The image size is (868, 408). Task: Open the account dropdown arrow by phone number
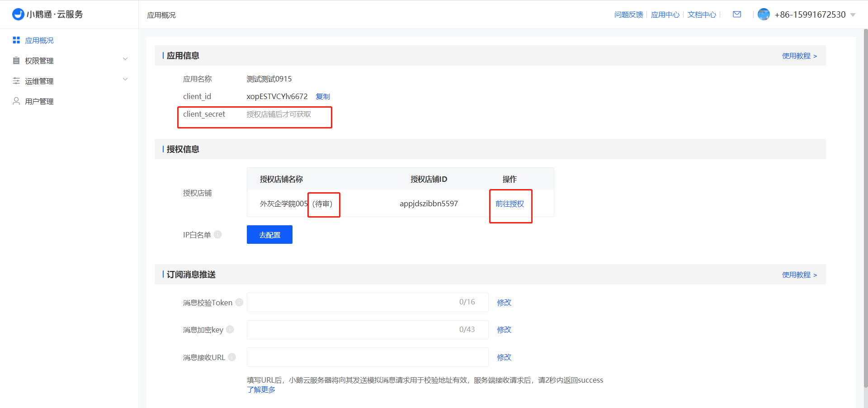[853, 15]
